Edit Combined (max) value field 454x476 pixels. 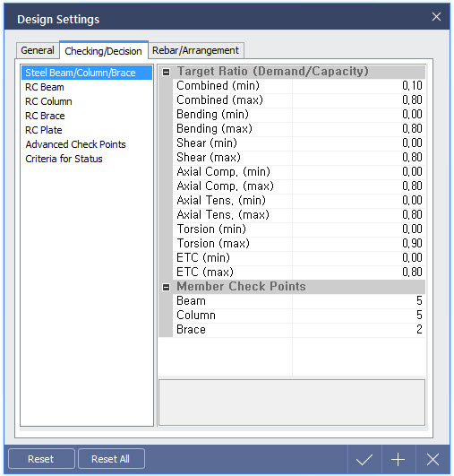(x=359, y=100)
